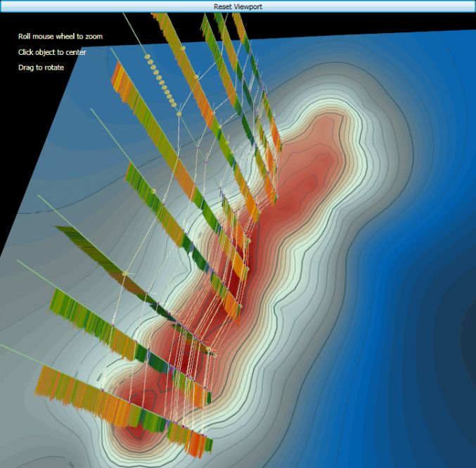
Task: Select the diagonal row of yellow sphere markers
Action: pos(161,82)
